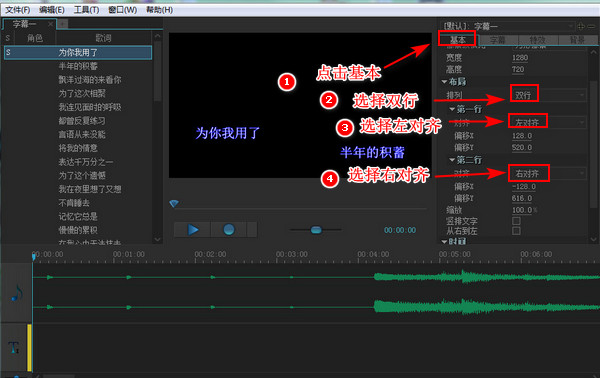The image size is (600, 378).
Task: Click the plus icon to add preset
Action: coord(581,26)
